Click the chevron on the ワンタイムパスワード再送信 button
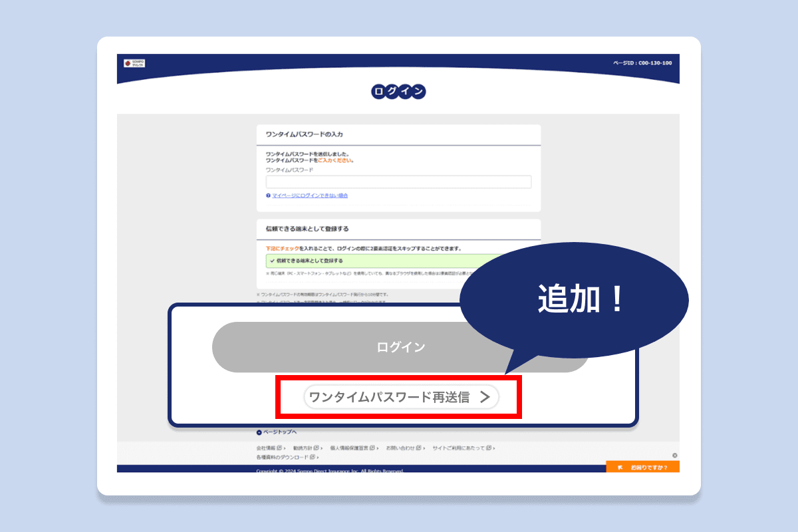This screenshot has height=532, width=798. point(486,397)
